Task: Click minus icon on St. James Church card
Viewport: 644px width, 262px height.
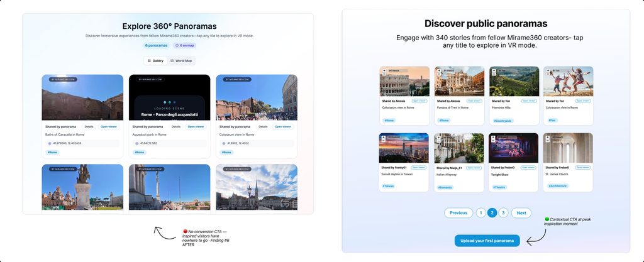Action: pyautogui.click(x=548, y=141)
